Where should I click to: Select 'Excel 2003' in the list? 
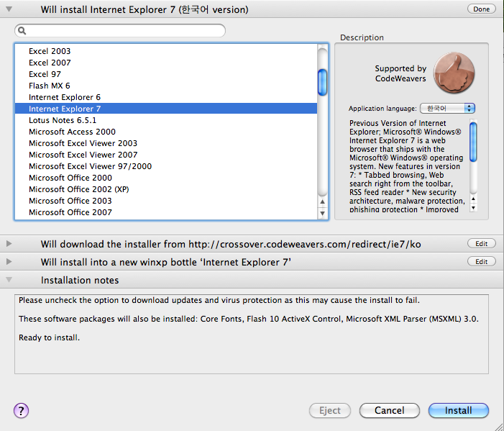(x=166, y=51)
